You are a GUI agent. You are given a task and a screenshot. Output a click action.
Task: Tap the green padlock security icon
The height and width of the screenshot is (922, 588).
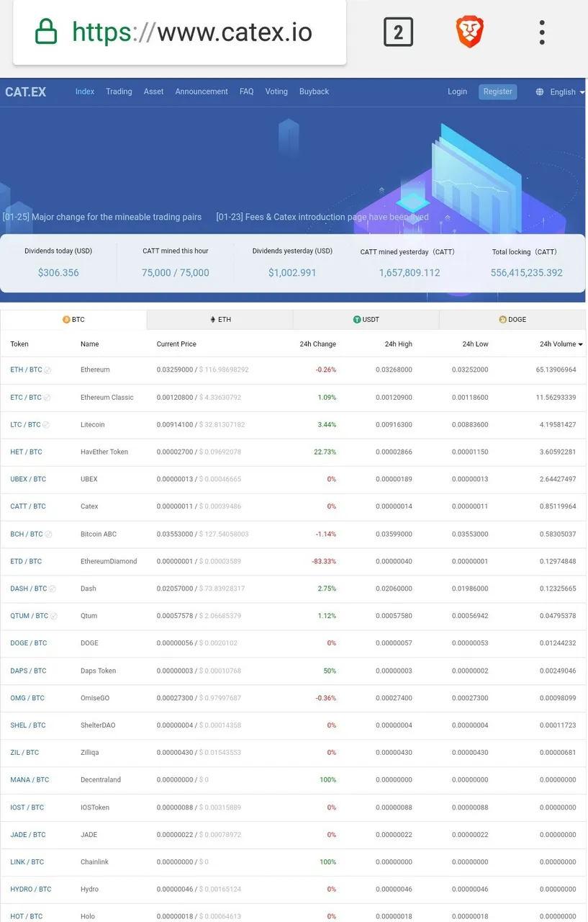tap(46, 32)
